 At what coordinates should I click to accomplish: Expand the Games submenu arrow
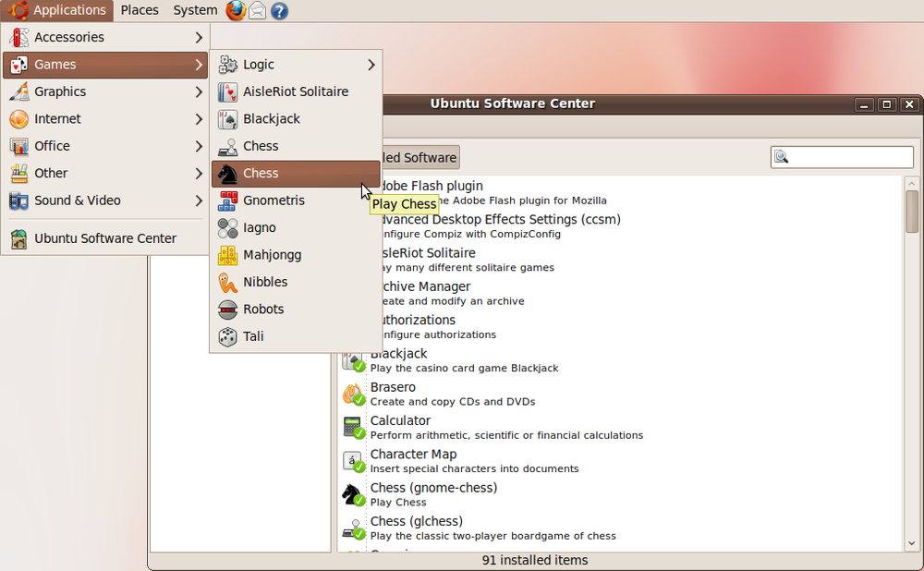point(199,65)
